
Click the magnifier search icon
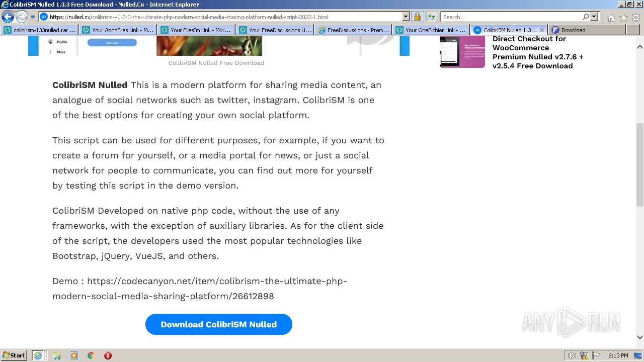(586, 17)
